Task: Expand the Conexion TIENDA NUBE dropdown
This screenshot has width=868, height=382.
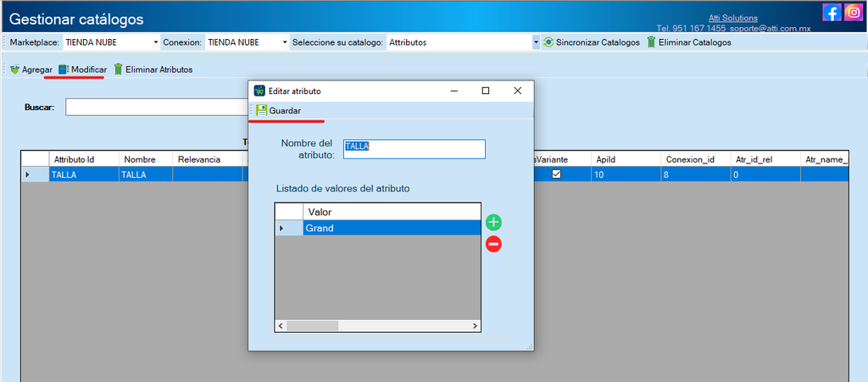Action: click(285, 42)
